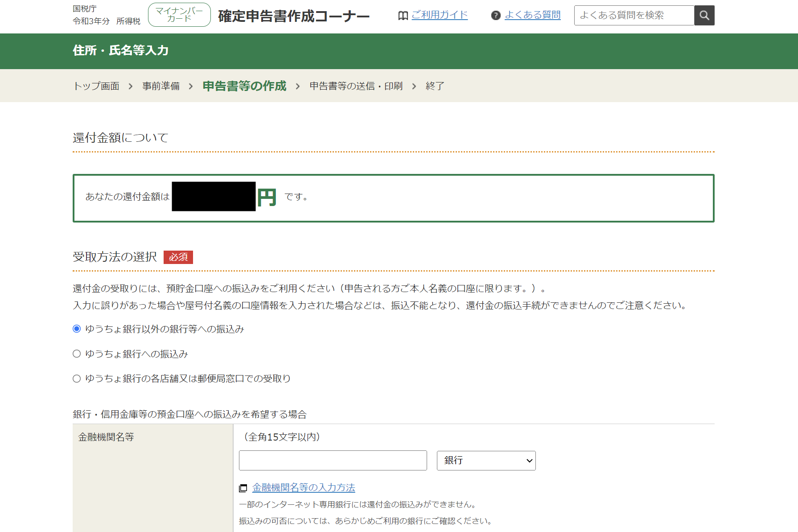Click the 還付金額について heading
Viewport: 798px width, 532px height.
[x=120, y=138]
